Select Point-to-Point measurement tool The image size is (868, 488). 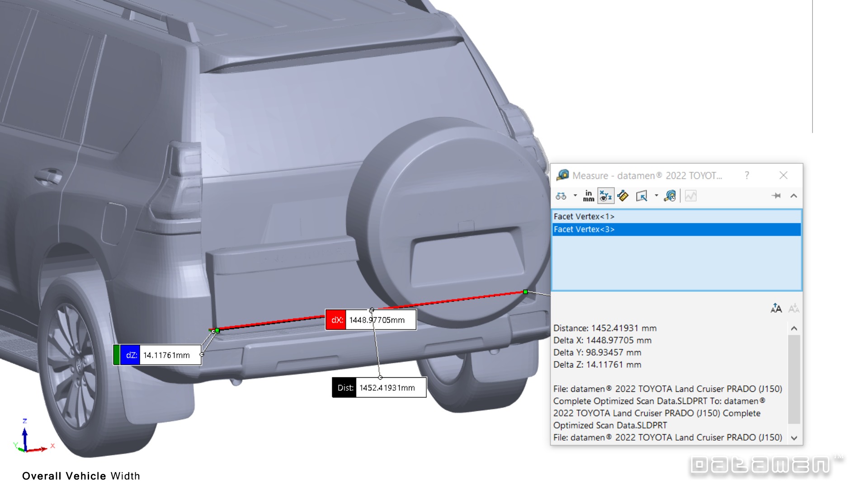[x=623, y=196]
